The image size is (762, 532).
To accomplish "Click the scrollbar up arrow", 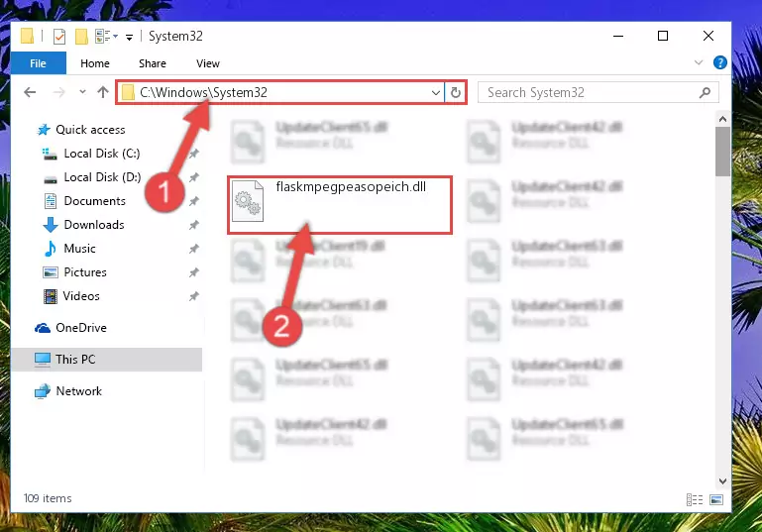I will (722, 119).
